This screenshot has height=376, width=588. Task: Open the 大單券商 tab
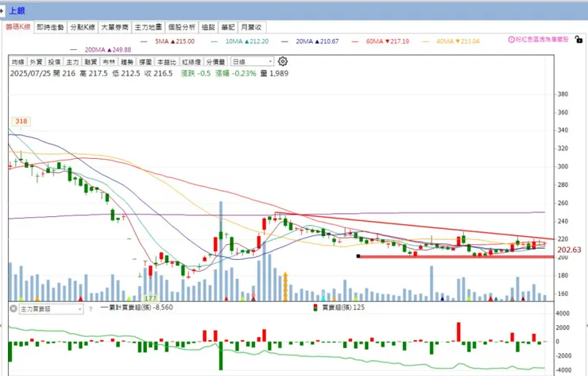(x=114, y=27)
